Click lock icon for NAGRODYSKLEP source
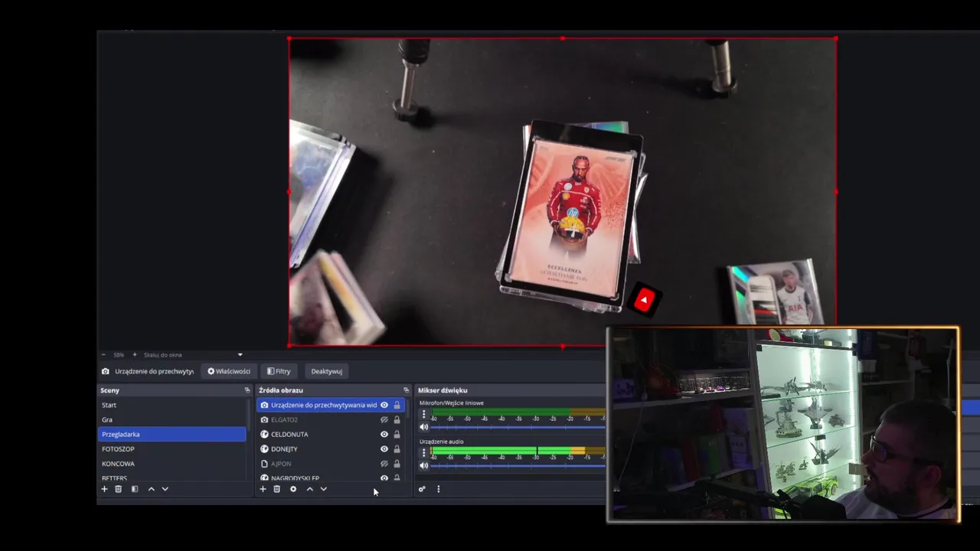This screenshot has width=980, height=551. pyautogui.click(x=397, y=478)
